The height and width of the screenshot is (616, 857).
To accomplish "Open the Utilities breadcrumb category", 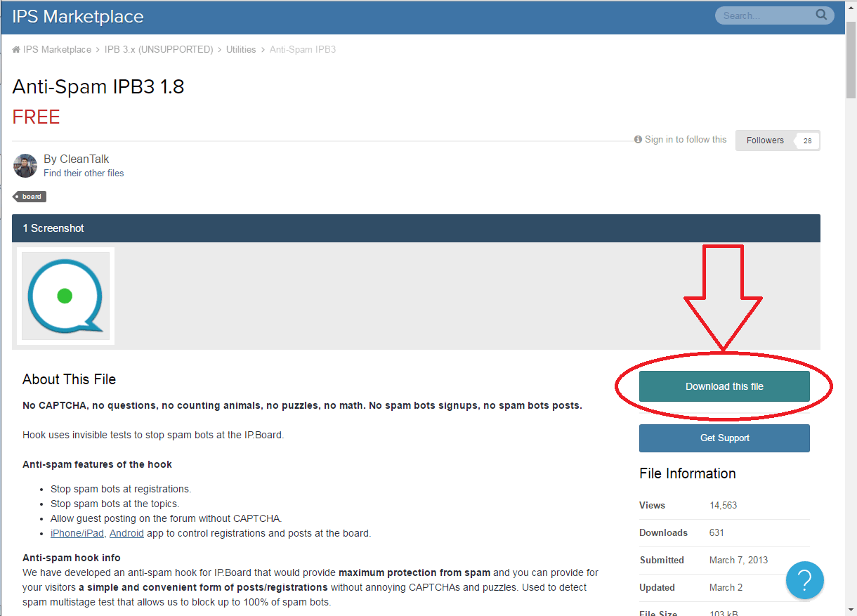I will (241, 50).
